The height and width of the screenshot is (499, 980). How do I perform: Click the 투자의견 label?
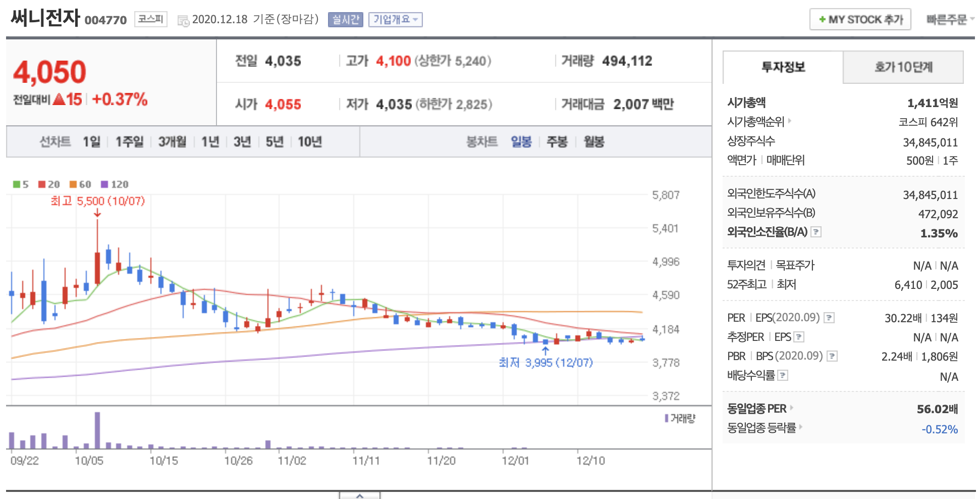click(746, 265)
